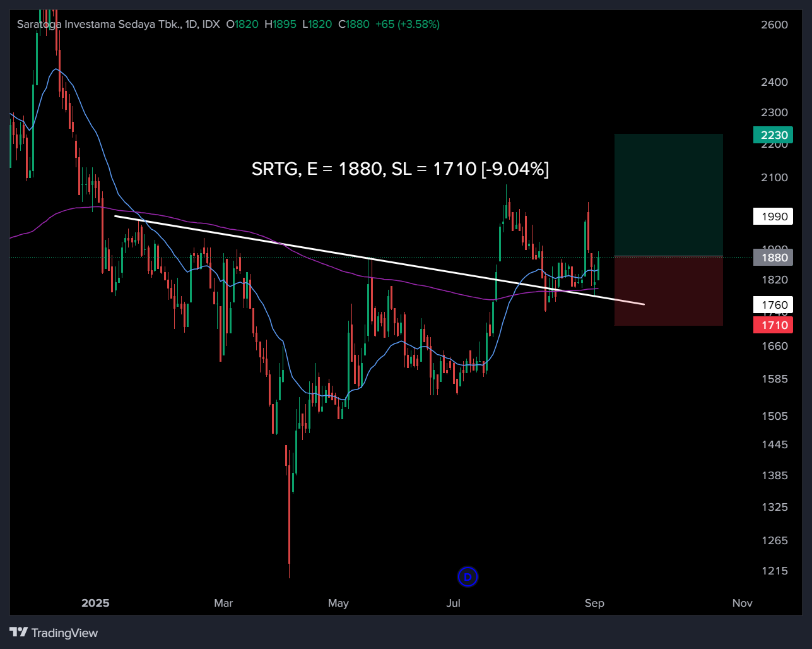Click the 1385 price axis value

point(774,475)
